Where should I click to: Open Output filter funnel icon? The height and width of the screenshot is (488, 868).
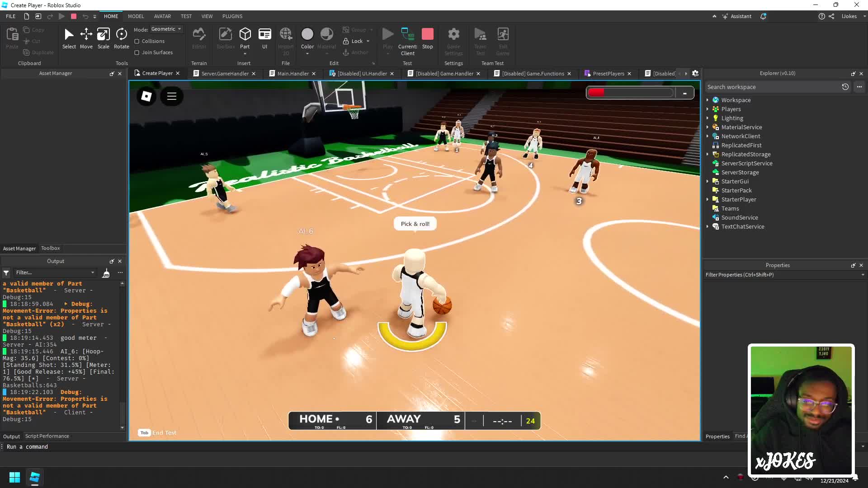click(x=6, y=272)
